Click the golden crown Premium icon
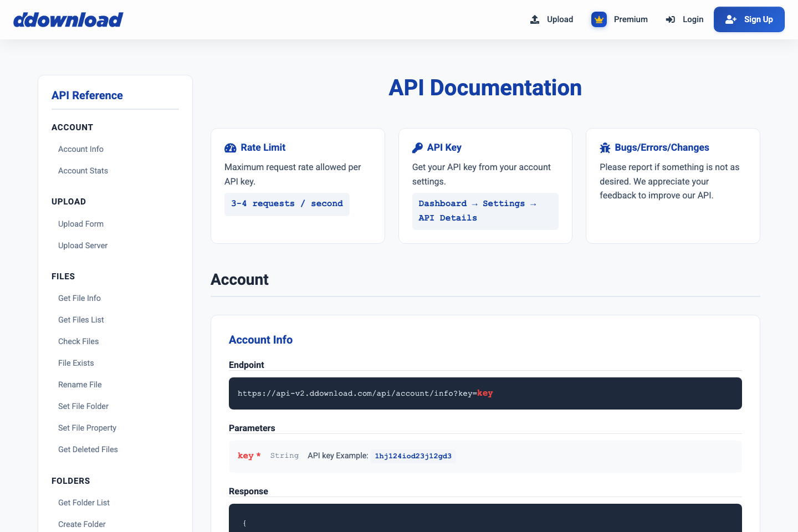 point(599,19)
